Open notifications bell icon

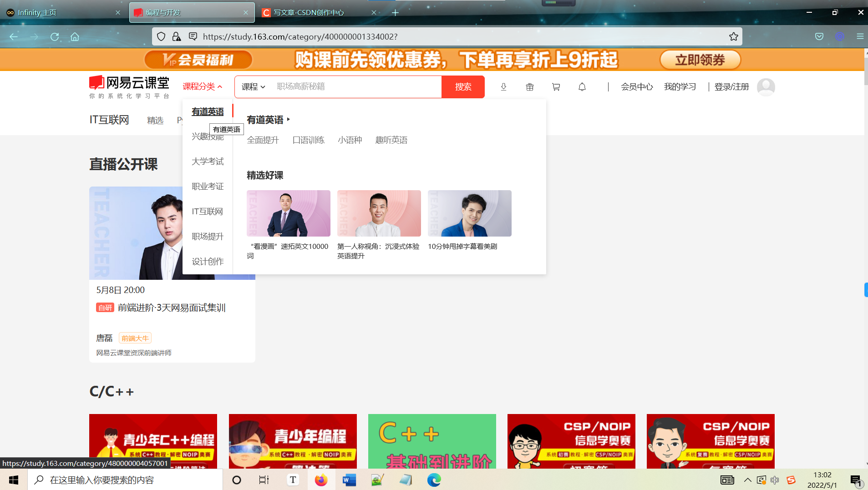click(582, 87)
